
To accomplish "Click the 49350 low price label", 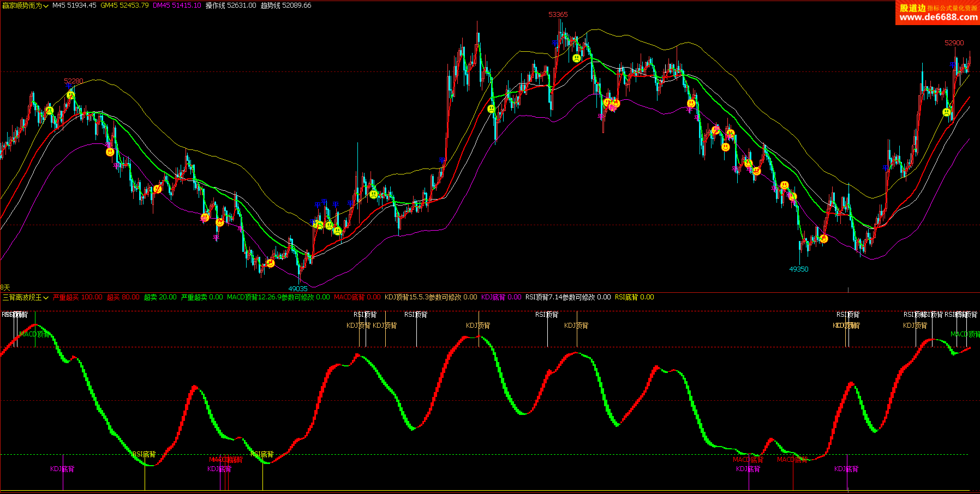I will coord(798,269).
